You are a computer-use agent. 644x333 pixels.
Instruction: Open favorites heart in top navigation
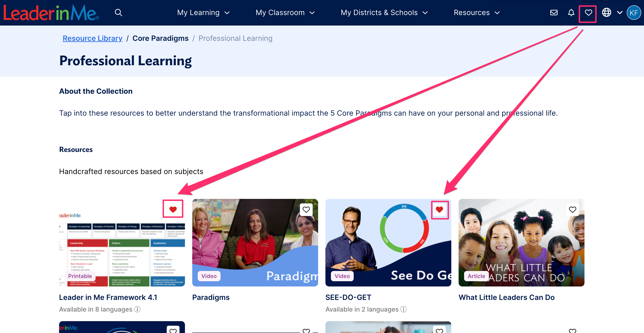coord(588,13)
